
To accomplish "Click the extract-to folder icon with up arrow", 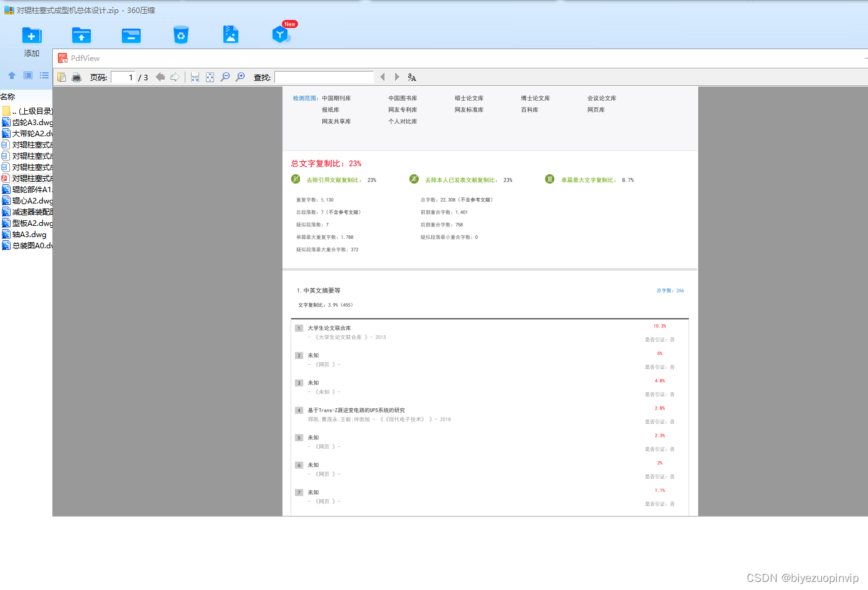I will pyautogui.click(x=82, y=35).
